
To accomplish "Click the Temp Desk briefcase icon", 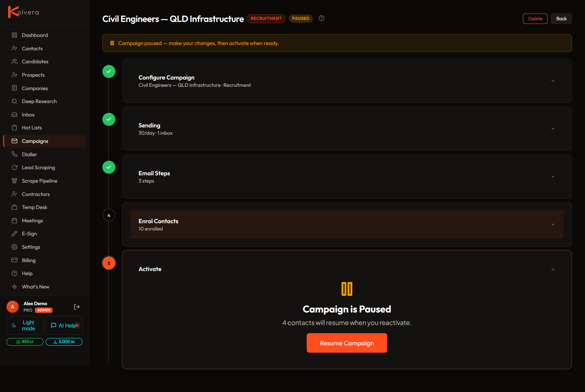I will click(x=14, y=207).
